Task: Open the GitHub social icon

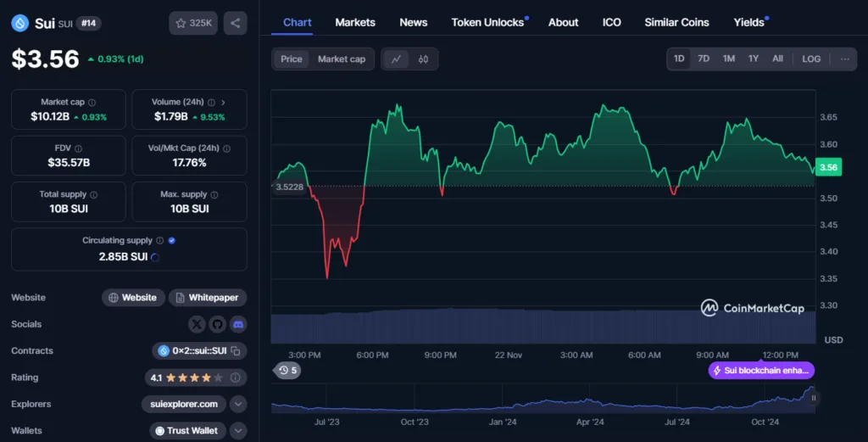Action: 218,324
